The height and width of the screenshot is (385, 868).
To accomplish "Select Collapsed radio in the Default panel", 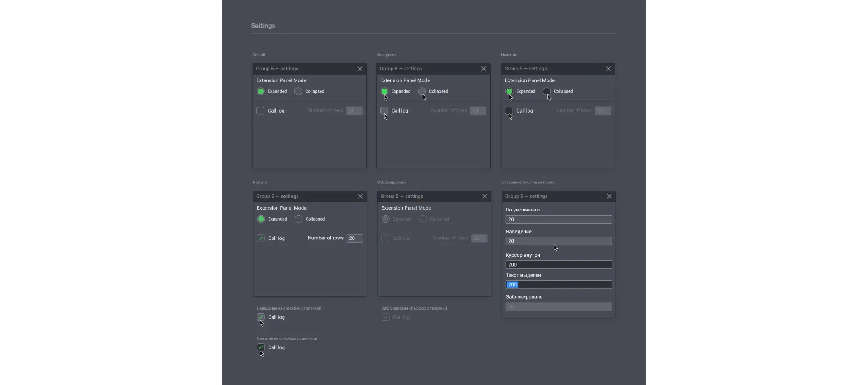I will point(298,91).
